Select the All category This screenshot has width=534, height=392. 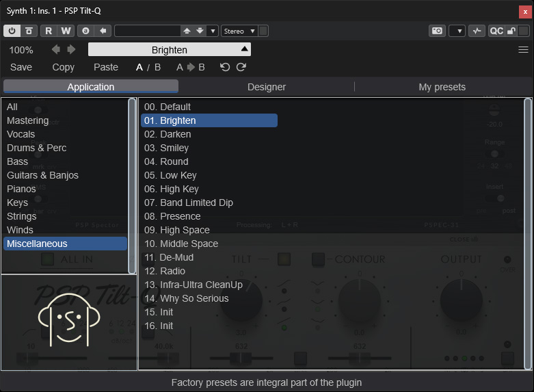tap(65, 107)
